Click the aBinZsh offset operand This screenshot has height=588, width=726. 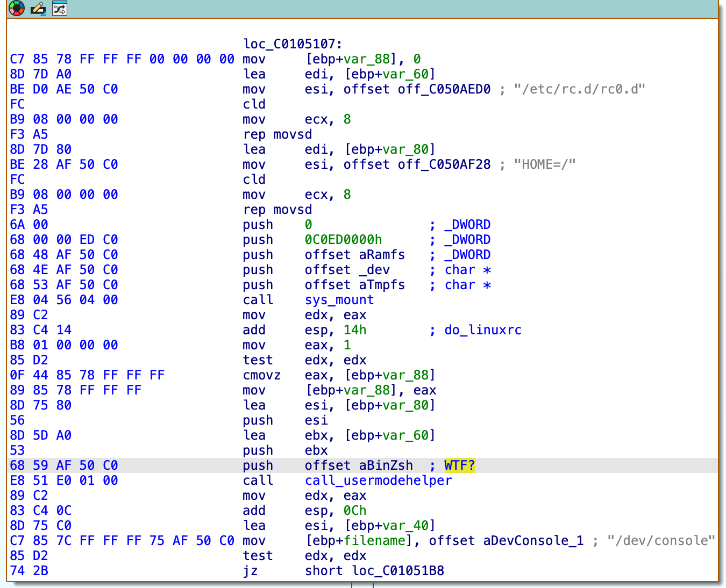(386, 465)
